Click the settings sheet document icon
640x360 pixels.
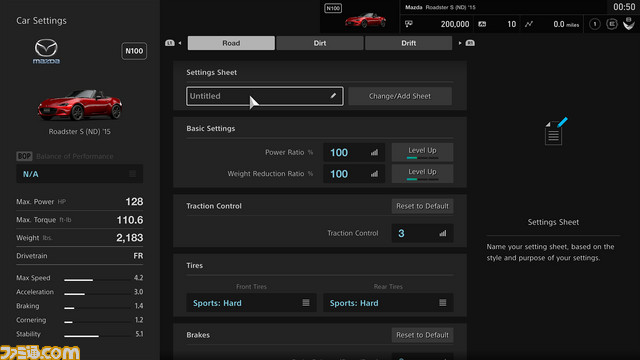[x=555, y=131]
